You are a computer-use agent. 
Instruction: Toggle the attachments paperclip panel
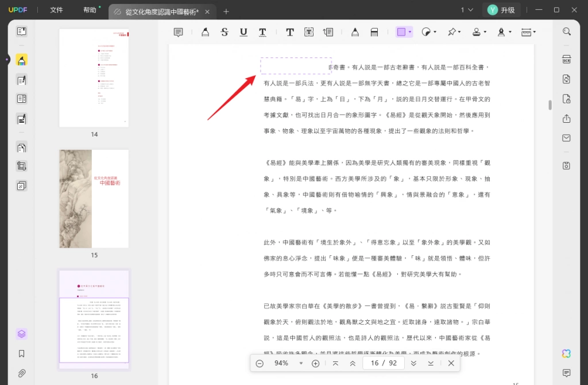click(21, 374)
